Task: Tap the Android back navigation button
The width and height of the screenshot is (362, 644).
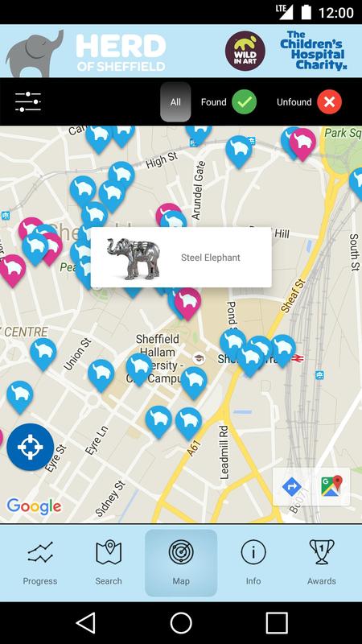Action: pyautogui.click(x=86, y=623)
